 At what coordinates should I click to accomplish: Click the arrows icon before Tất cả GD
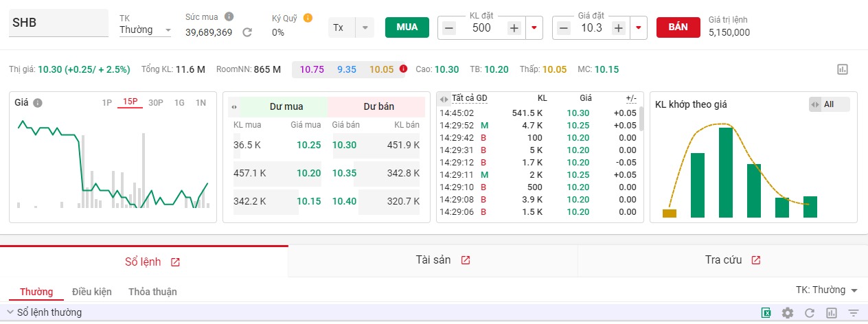pos(444,99)
